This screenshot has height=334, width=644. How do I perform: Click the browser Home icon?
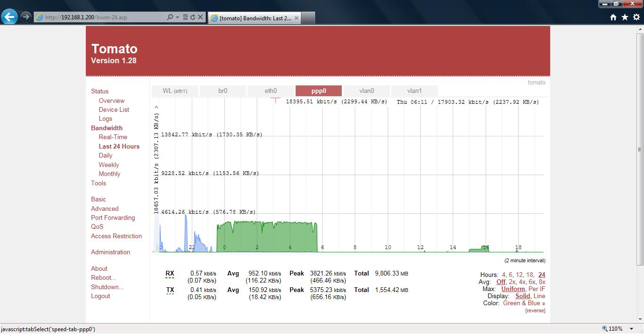[x=613, y=17]
